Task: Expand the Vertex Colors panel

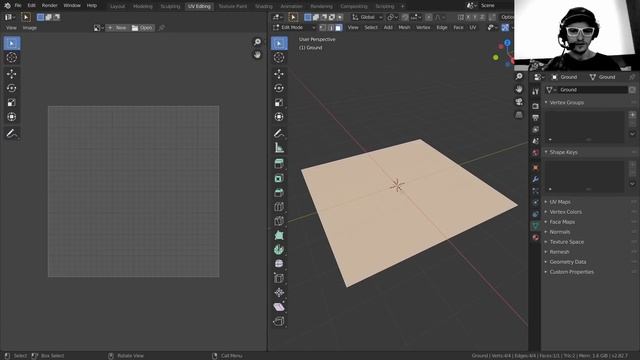Action: coord(565,212)
